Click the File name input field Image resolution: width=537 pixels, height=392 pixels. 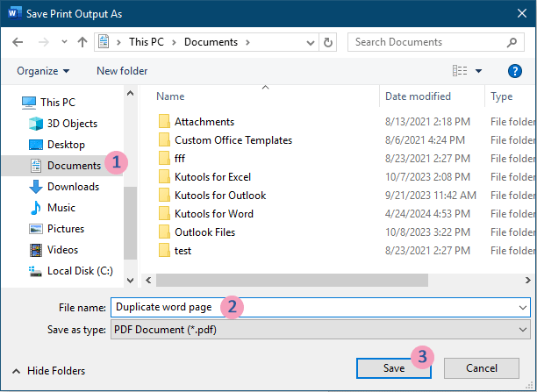[x=320, y=307]
